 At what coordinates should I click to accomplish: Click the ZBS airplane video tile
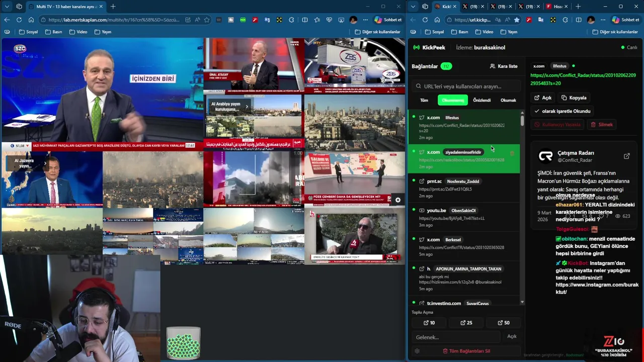point(355,66)
